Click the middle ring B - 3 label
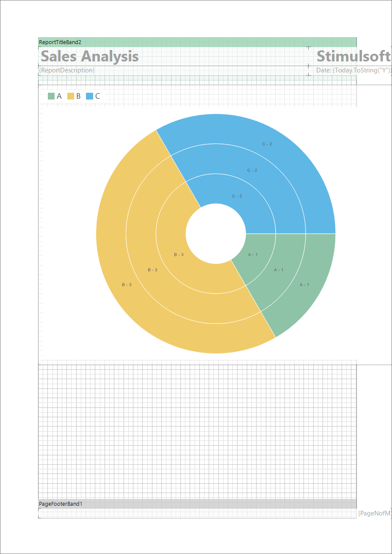Screen dimensions: 392x554 (152, 270)
